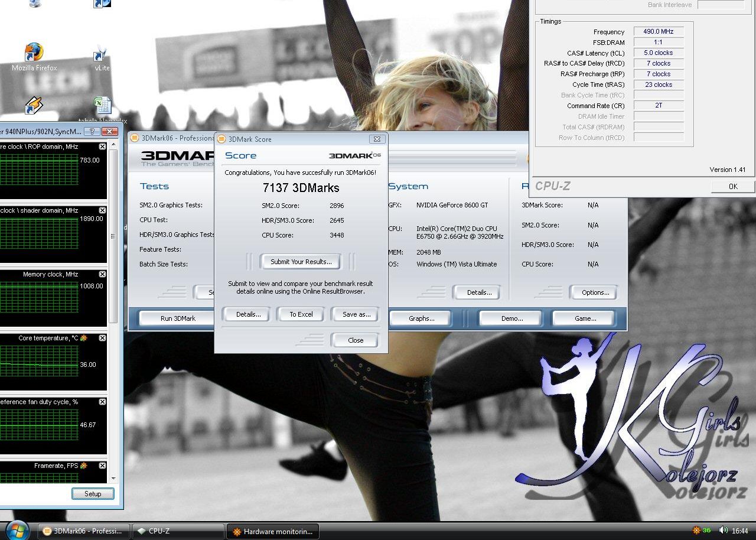The height and width of the screenshot is (540, 756).
Task: Click Run 3DMark button
Action: tap(177, 318)
